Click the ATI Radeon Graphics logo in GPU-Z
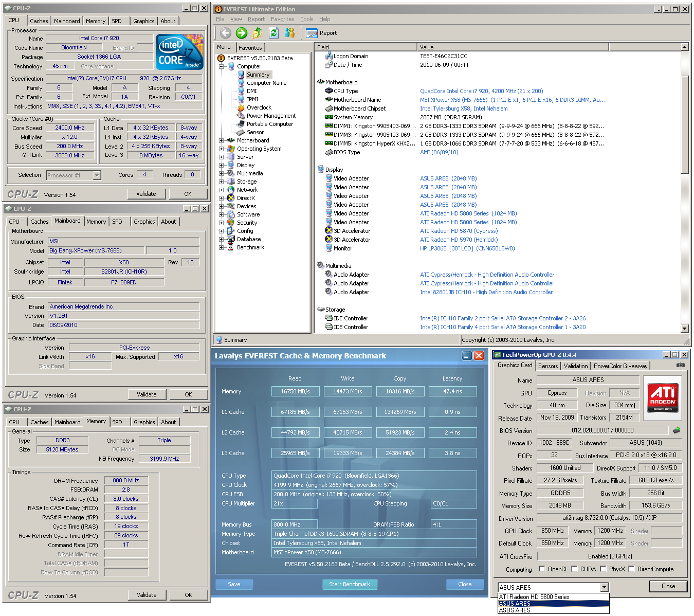The height and width of the screenshot is (616, 694). 663,397
